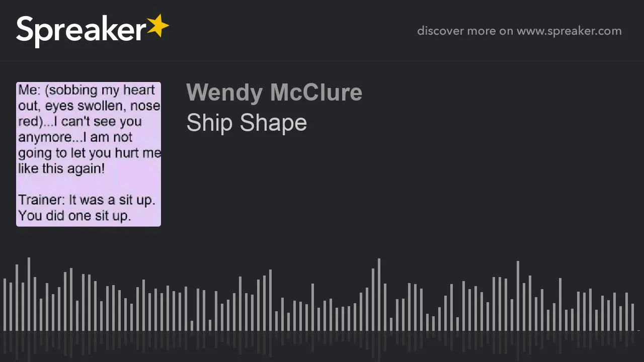644x362 pixels.
Task: Select the tall waveform bar toward the right side
Action: (518, 296)
